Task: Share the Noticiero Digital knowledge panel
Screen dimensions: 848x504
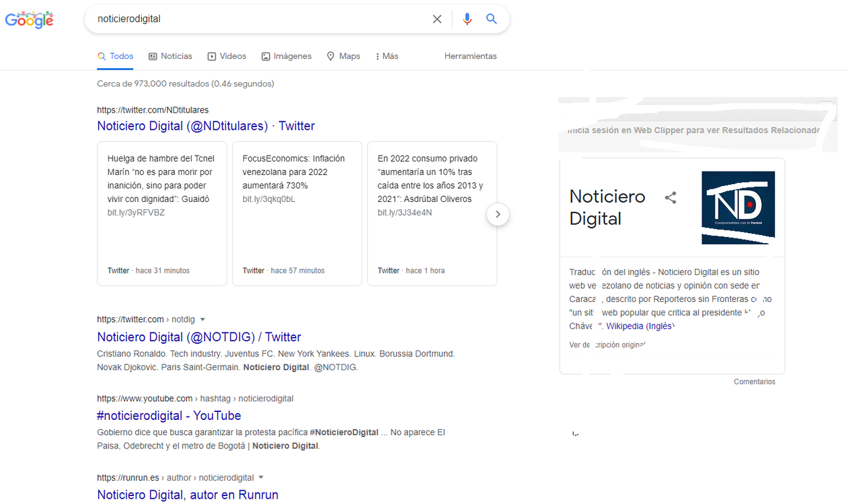Action: click(670, 197)
